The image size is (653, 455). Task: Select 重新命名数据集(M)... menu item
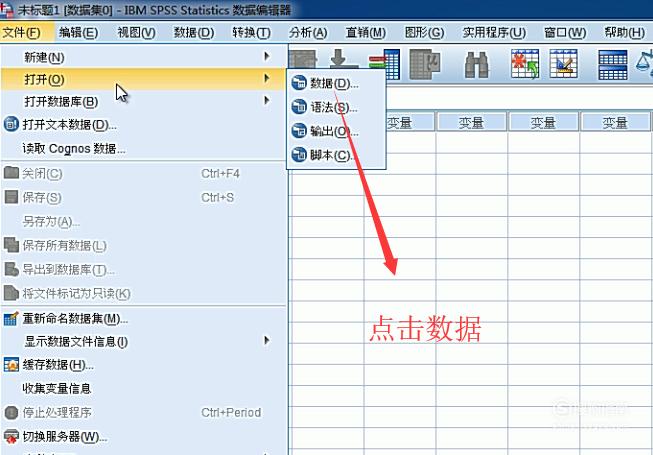[x=143, y=319]
